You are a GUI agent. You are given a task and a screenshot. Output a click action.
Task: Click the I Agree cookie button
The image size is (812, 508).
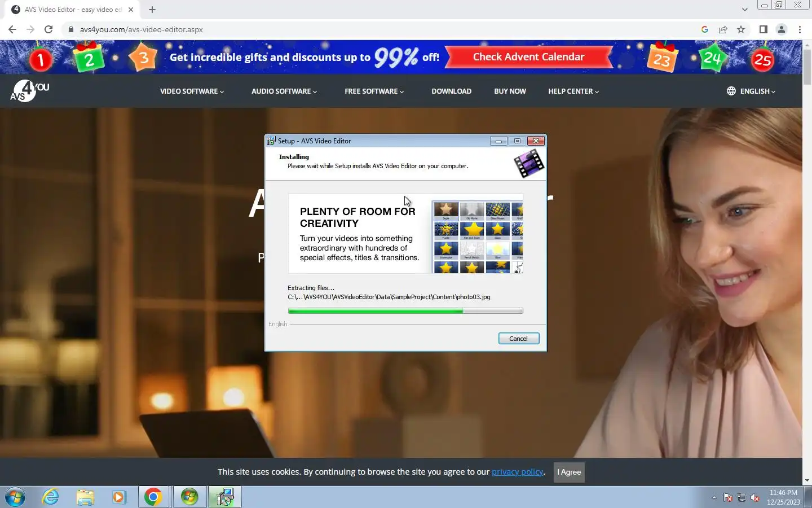569,472
